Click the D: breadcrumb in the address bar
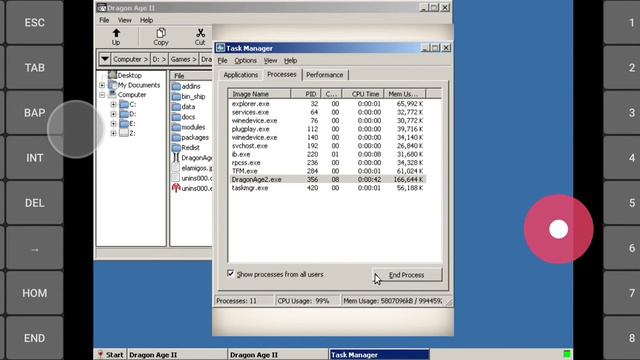The image size is (640, 360). 159,59
